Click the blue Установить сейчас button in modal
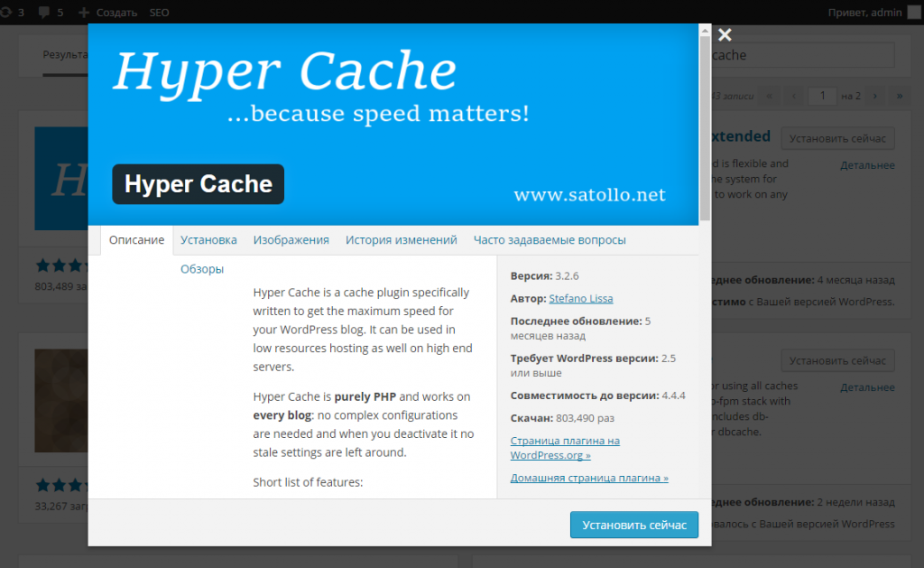Screen dimensions: 924x568 [634, 525]
